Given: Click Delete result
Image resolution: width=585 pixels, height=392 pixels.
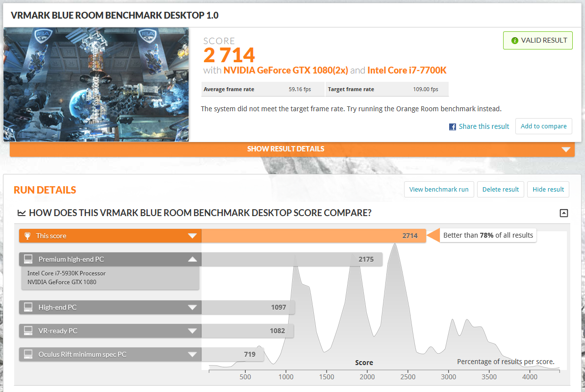Looking at the screenshot, I should (x=500, y=190).
